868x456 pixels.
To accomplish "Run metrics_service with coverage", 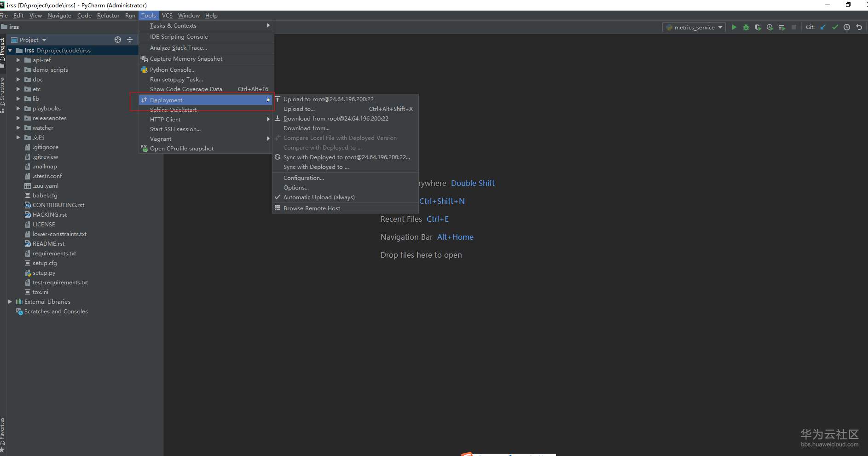I will point(758,27).
